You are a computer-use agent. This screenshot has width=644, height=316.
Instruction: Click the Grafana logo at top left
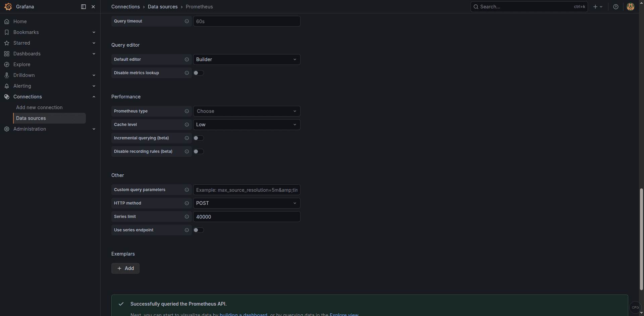(8, 6)
